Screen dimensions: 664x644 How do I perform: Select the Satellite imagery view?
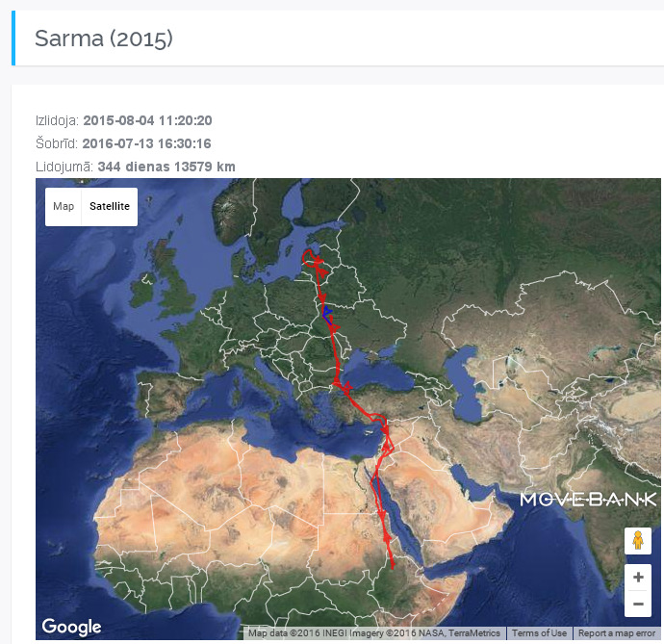tap(109, 206)
